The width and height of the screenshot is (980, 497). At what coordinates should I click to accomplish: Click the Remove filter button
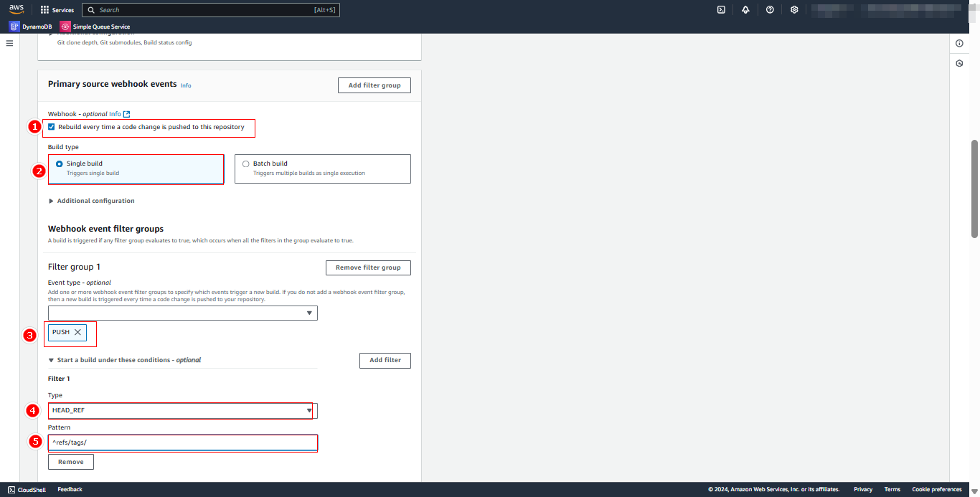tap(71, 462)
